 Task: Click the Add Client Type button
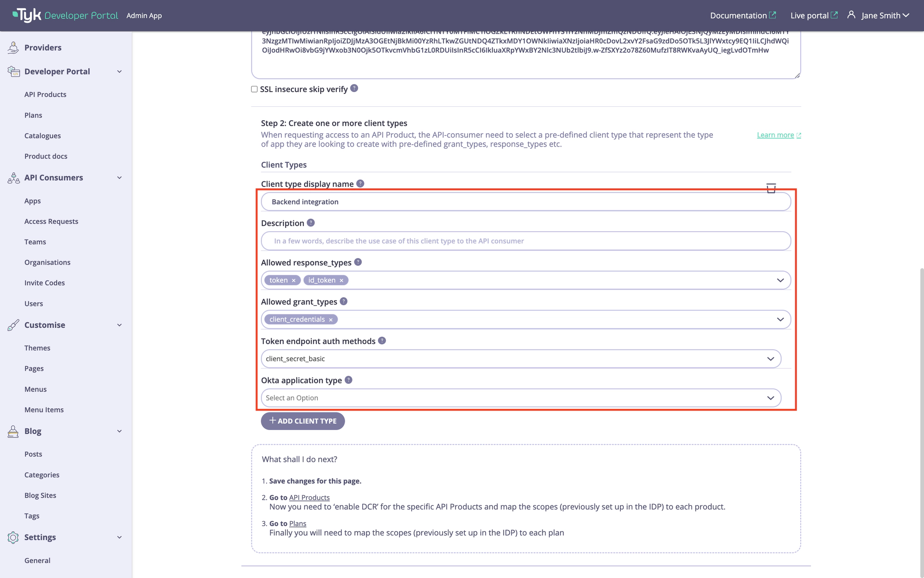pyautogui.click(x=303, y=420)
